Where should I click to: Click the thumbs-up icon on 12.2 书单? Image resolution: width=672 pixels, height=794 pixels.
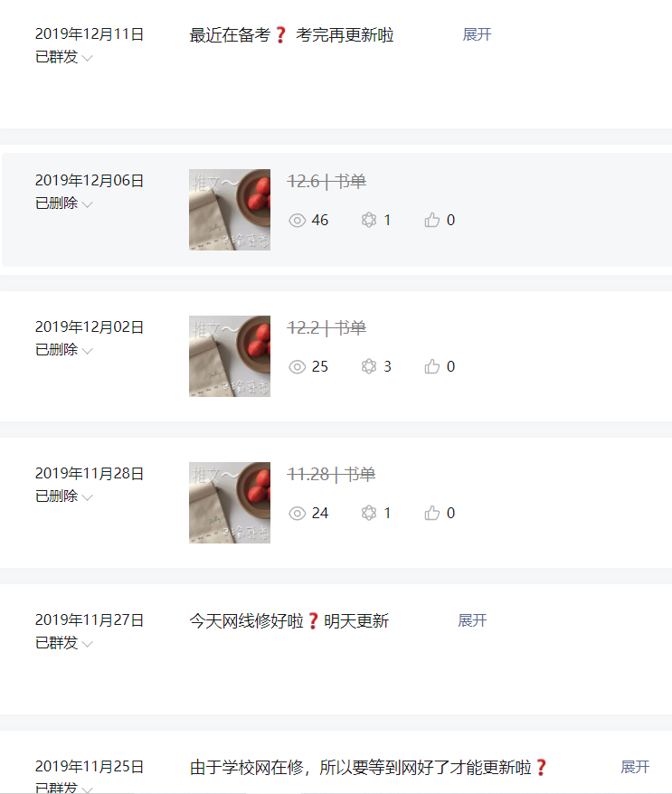(432, 366)
